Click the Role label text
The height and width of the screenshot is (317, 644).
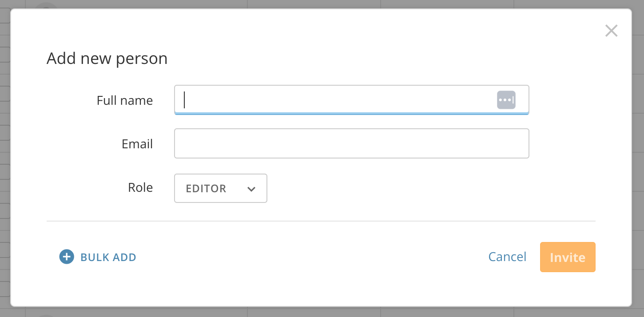[x=140, y=187]
